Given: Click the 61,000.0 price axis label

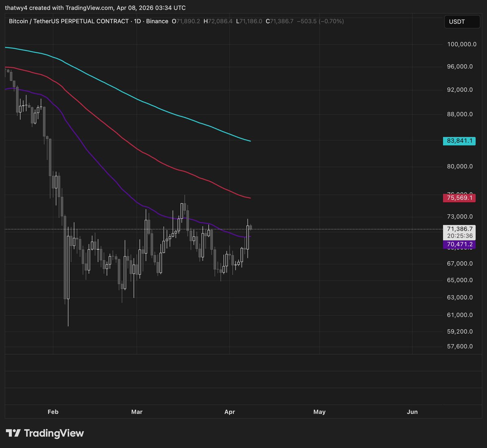Looking at the screenshot, I should point(460,315).
